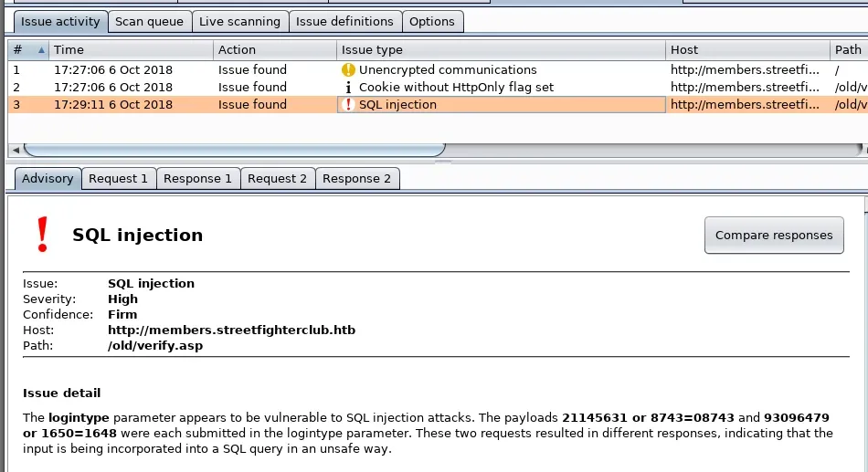
Task: Open the scanner Options tab
Action: 431,21
